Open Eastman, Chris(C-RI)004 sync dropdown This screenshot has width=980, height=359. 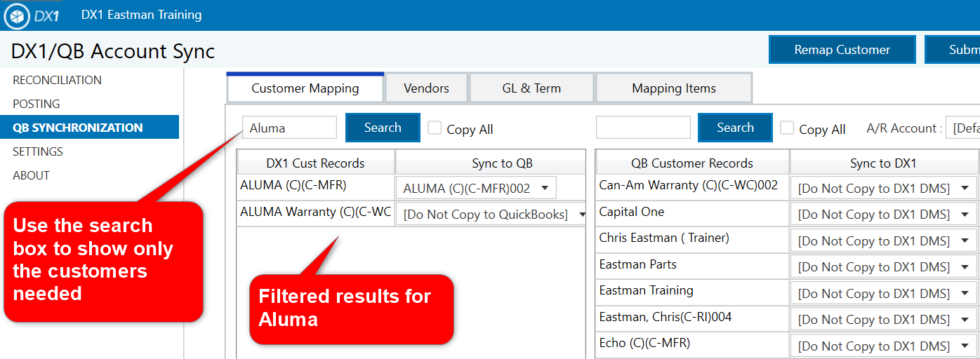point(883,320)
